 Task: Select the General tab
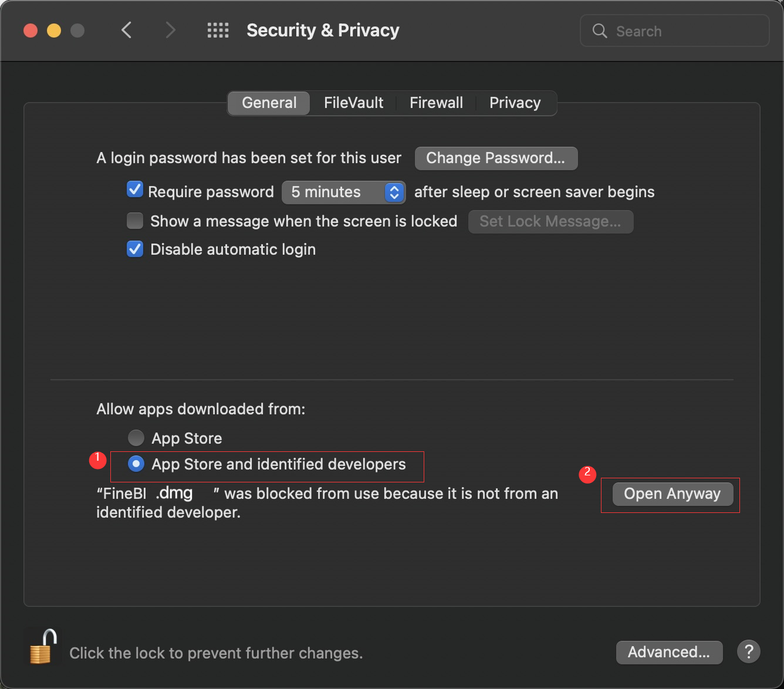point(269,103)
